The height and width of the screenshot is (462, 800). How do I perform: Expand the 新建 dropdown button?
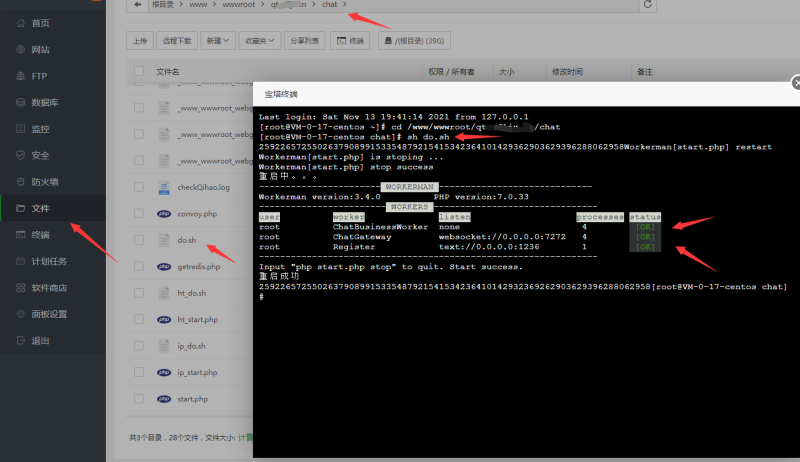tap(215, 41)
